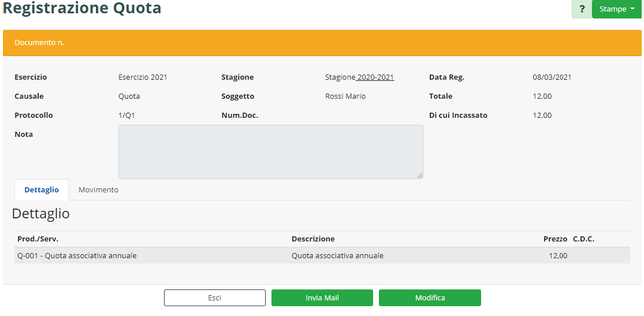The image size is (644, 316).
Task: Click the green Modifica button
Action: [430, 298]
